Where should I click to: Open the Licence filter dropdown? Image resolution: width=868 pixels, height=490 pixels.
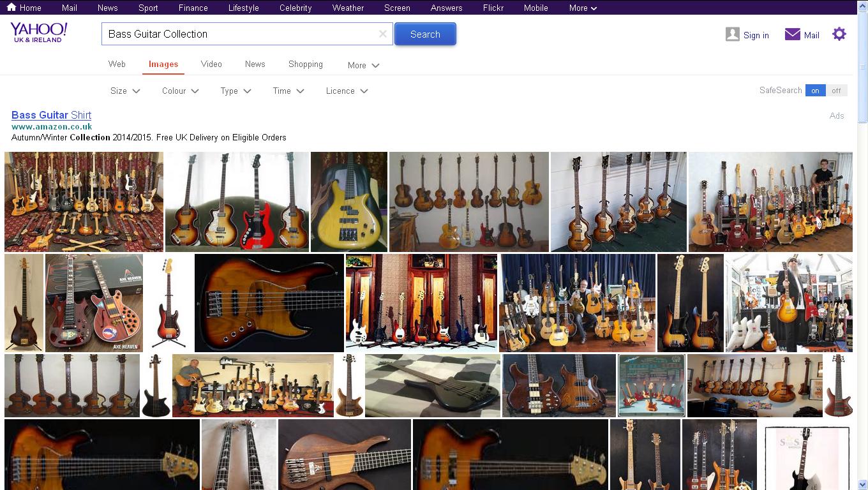347,91
